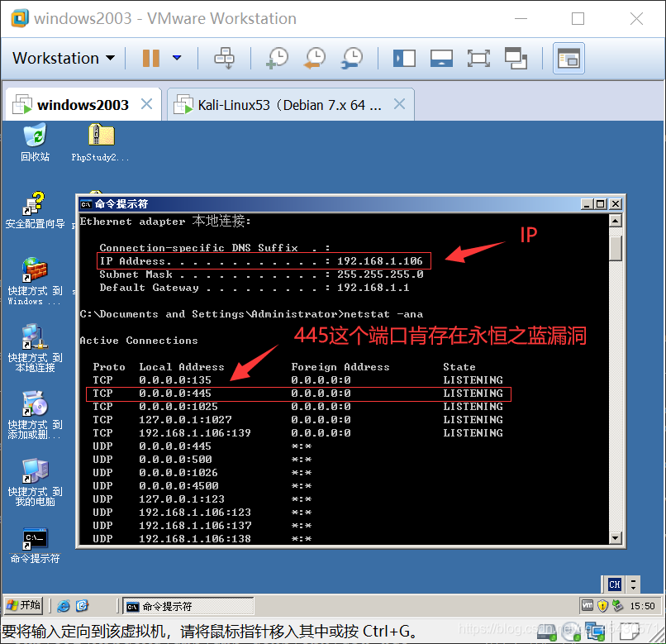Select the Windows firewall shortcut icon
The width and height of the screenshot is (666, 644).
(35, 281)
